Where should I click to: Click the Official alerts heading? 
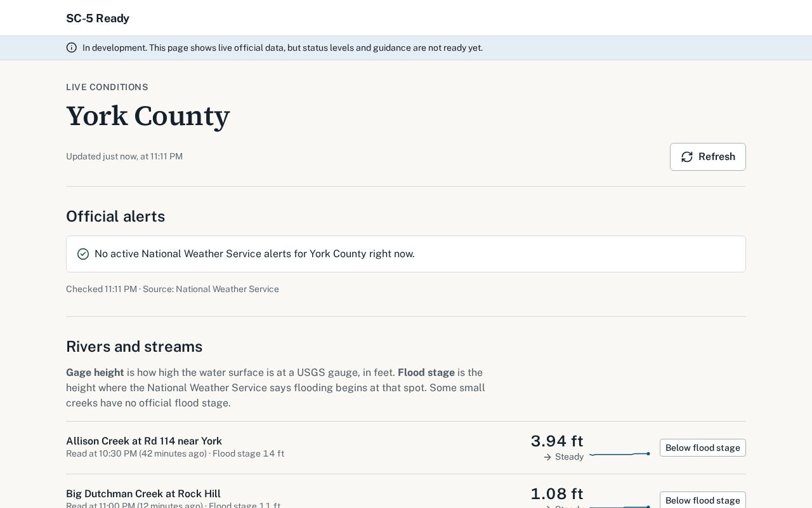pyautogui.click(x=115, y=217)
